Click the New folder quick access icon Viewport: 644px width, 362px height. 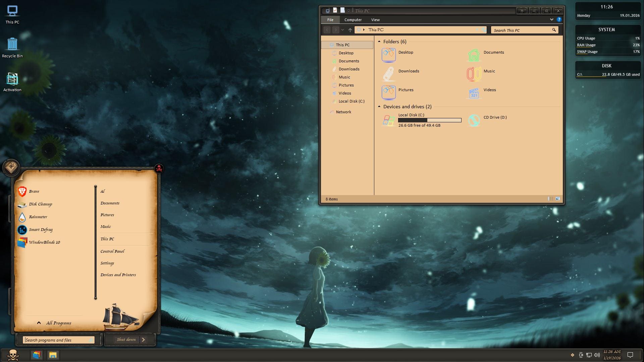coord(342,10)
